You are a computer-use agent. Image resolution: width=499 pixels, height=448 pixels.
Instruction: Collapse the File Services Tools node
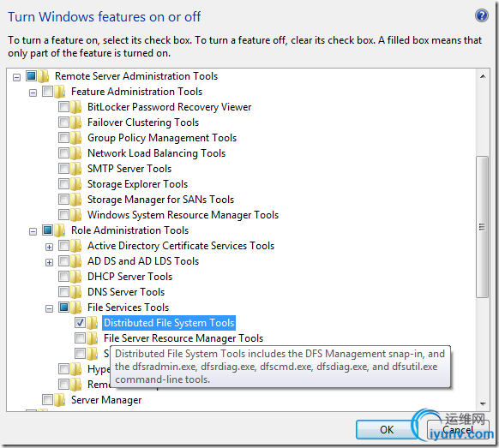tap(49, 308)
